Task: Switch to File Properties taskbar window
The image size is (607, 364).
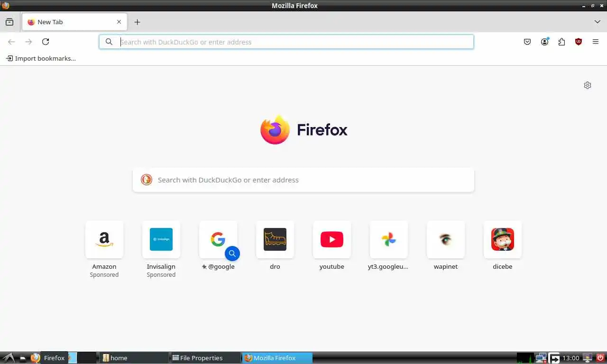Action: click(x=205, y=358)
